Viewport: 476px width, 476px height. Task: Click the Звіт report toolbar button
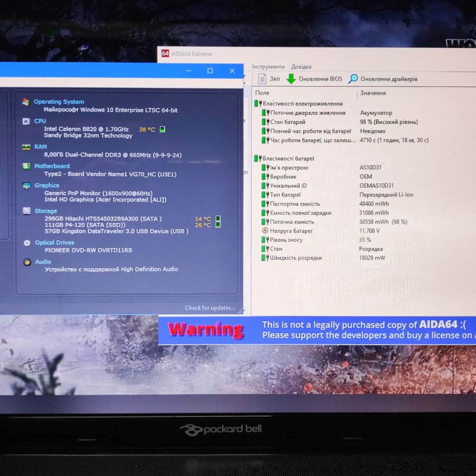pos(269,79)
